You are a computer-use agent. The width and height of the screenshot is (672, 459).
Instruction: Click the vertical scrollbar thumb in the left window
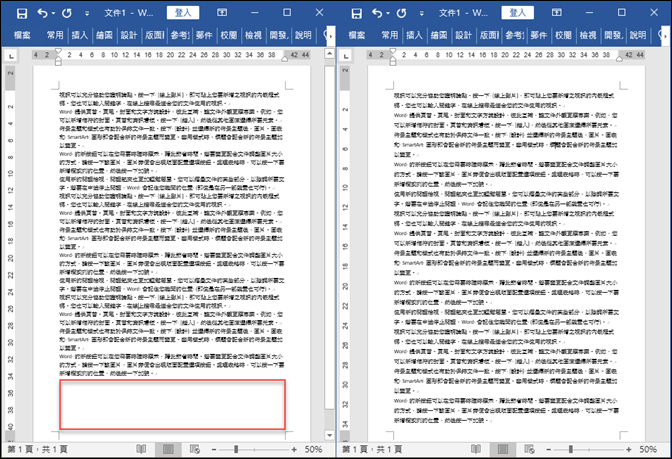click(329, 237)
